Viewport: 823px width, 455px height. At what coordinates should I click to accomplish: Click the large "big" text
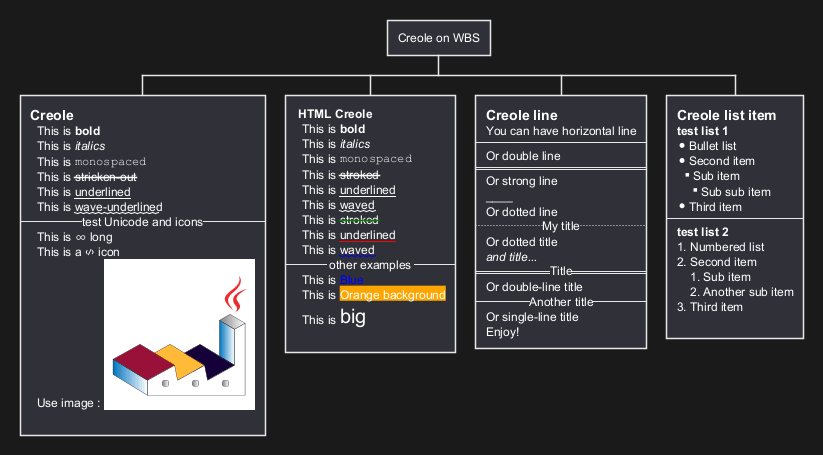coord(353,318)
